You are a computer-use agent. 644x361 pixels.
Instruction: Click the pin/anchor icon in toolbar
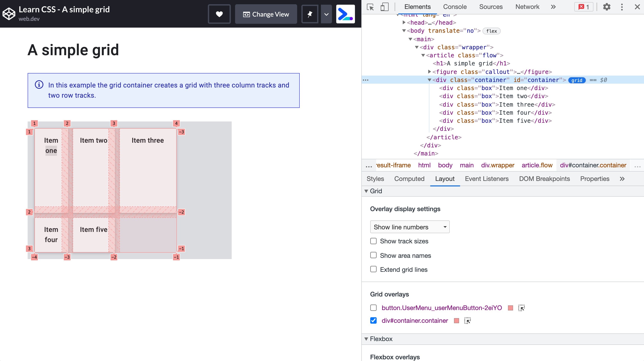pos(310,14)
